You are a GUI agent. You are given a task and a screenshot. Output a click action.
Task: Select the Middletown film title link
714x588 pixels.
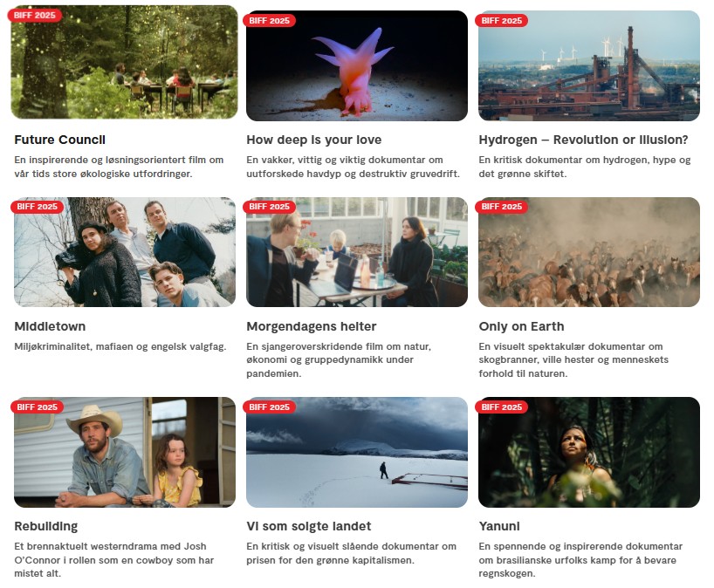tap(50, 326)
